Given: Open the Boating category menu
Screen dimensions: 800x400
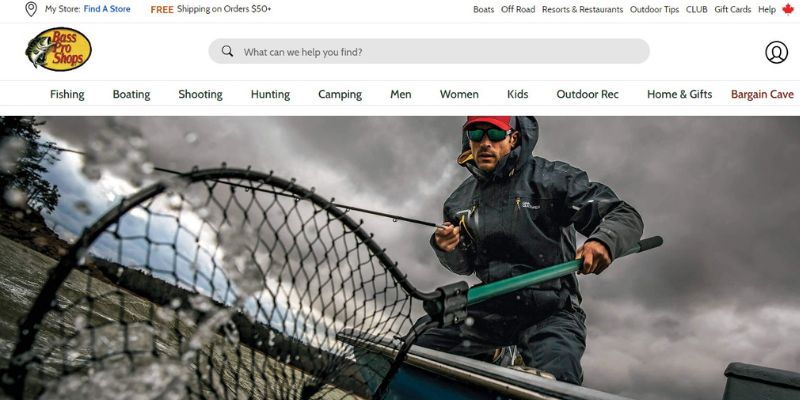Looking at the screenshot, I should pyautogui.click(x=132, y=94).
